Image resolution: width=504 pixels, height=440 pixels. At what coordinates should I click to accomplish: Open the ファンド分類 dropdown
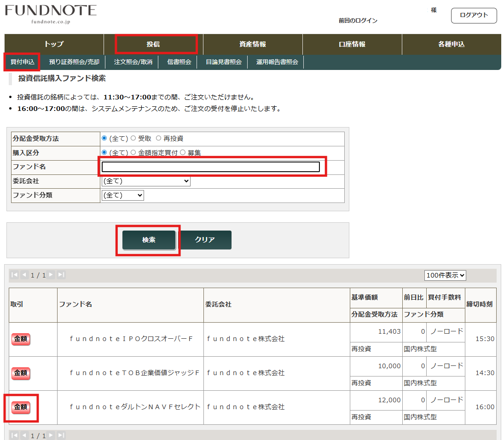122,196
